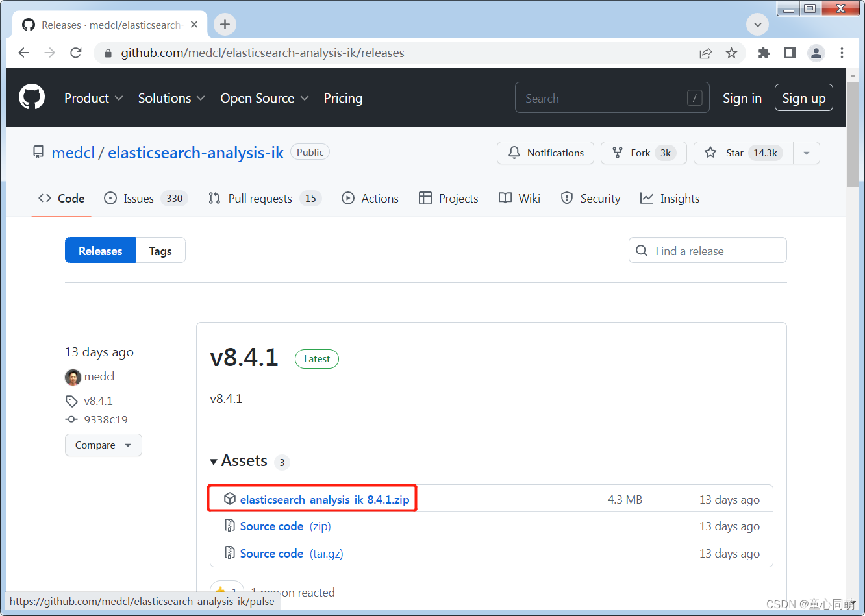Screen dimensions: 865x616
Task: Open the Actions tab
Action: [x=370, y=199]
